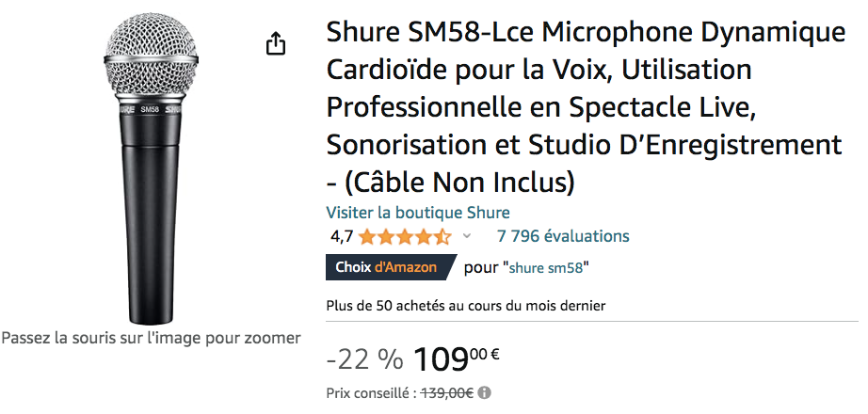The height and width of the screenshot is (414, 868).
Task: Expand the rating breakdown chevron after stars
Action: click(467, 236)
